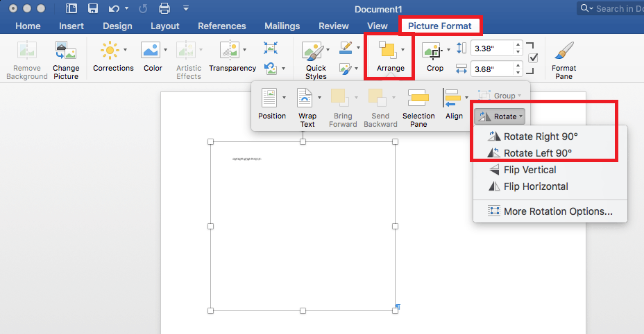This screenshot has height=334, width=644.
Task: Open the Format Pane brush icon
Action: point(564,51)
